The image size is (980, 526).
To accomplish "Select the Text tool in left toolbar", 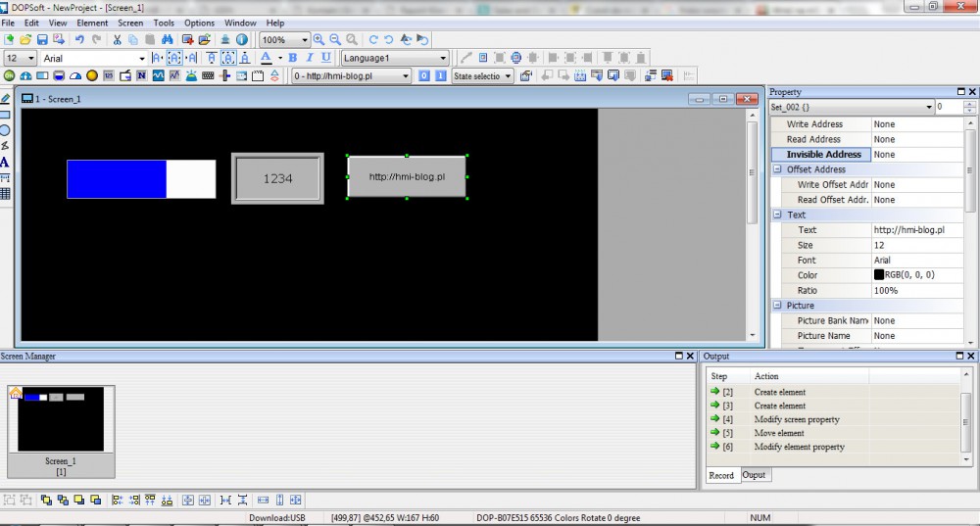I will [x=5, y=163].
